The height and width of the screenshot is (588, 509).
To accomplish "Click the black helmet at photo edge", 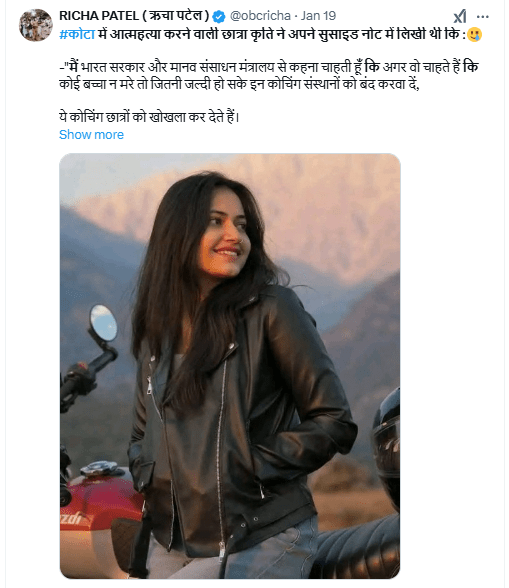I will click(387, 443).
